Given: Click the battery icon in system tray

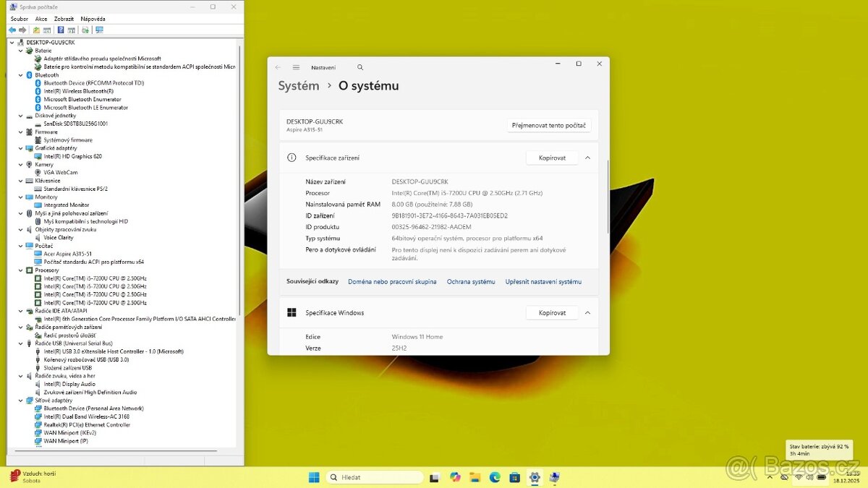Looking at the screenshot, I should pyautogui.click(x=822, y=477).
